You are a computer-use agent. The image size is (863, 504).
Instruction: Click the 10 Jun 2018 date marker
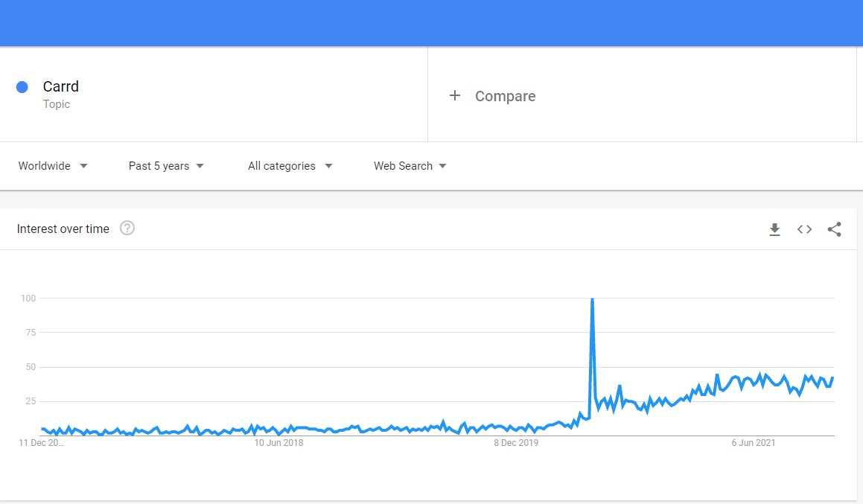[279, 442]
